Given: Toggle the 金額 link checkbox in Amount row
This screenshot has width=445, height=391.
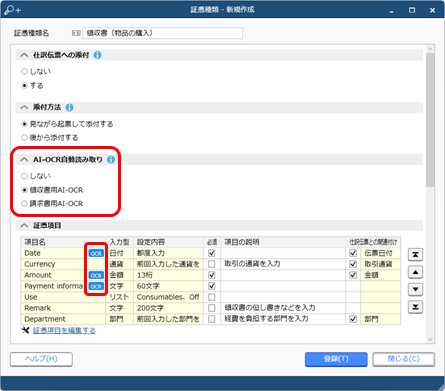Looking at the screenshot, I should [353, 275].
